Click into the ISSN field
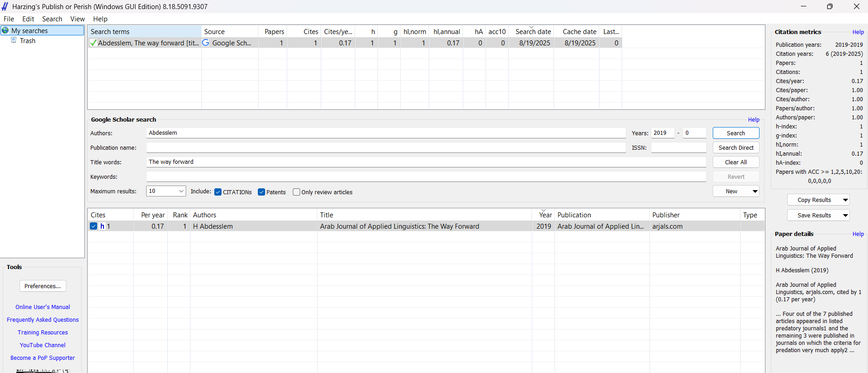Viewport: 868px width, 373px height. point(679,147)
